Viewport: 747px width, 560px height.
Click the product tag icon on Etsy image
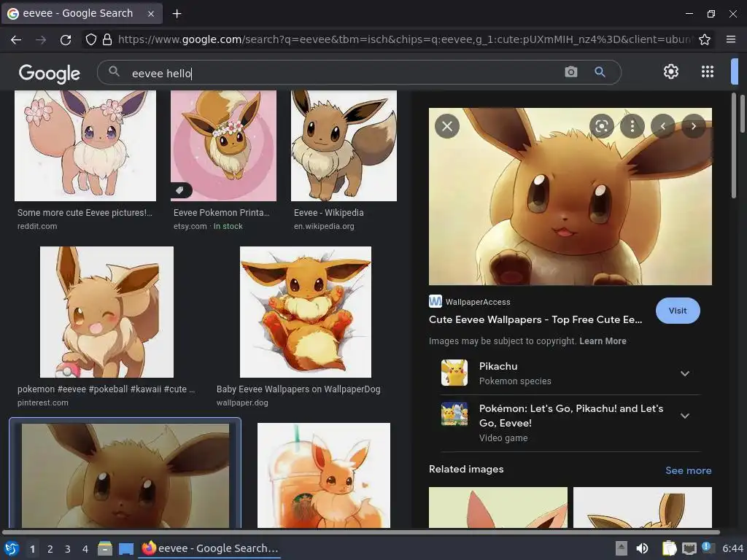(x=180, y=190)
